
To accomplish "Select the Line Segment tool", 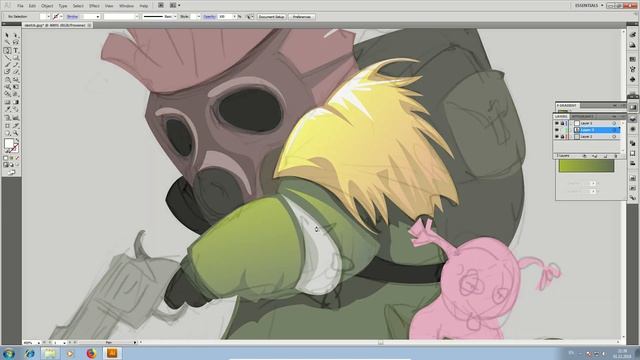I will (7, 58).
